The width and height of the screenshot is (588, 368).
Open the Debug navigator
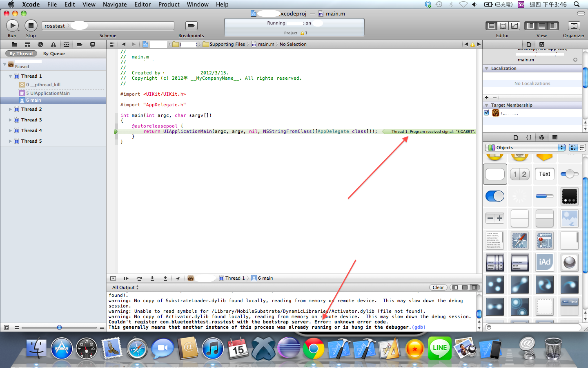coord(67,44)
